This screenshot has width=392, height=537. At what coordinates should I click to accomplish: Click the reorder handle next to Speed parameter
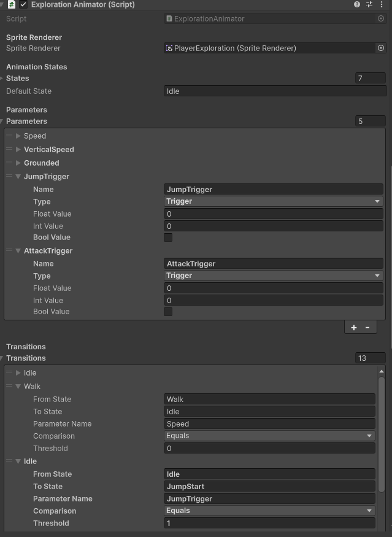click(9, 136)
